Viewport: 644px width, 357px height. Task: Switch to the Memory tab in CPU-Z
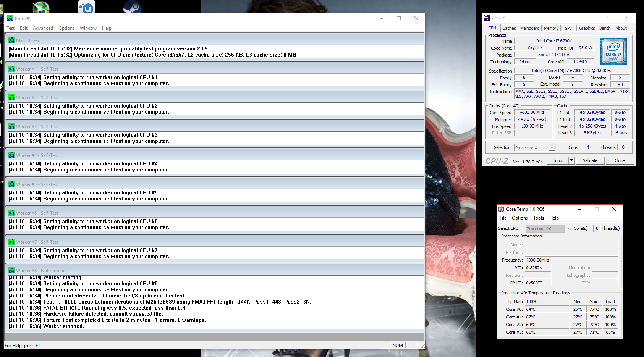click(x=551, y=28)
